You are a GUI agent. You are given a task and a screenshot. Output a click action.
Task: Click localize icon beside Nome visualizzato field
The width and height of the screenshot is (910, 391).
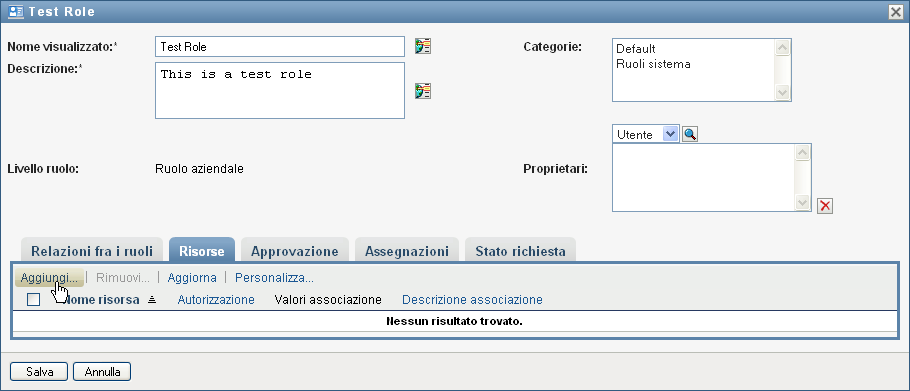pyautogui.click(x=422, y=46)
